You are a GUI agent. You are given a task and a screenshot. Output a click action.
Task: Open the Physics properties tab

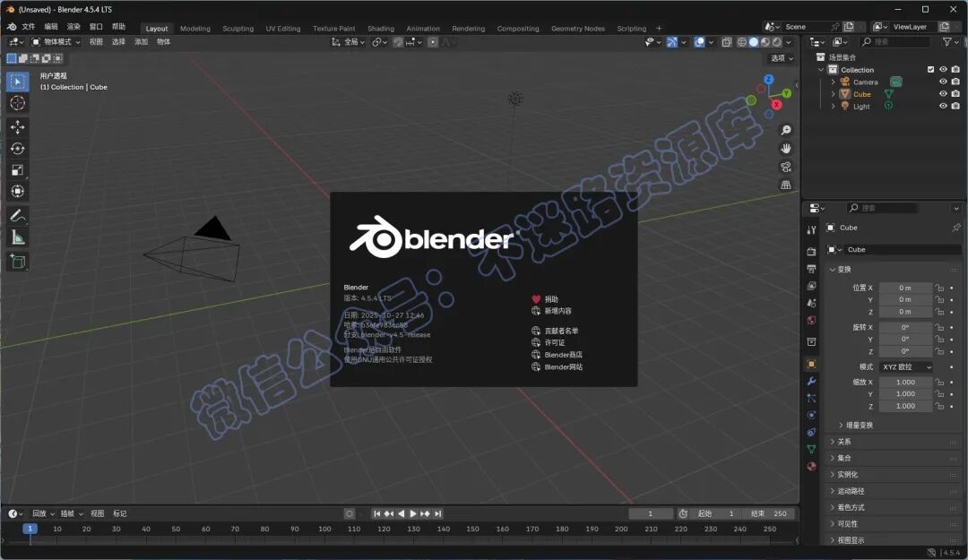point(811,416)
